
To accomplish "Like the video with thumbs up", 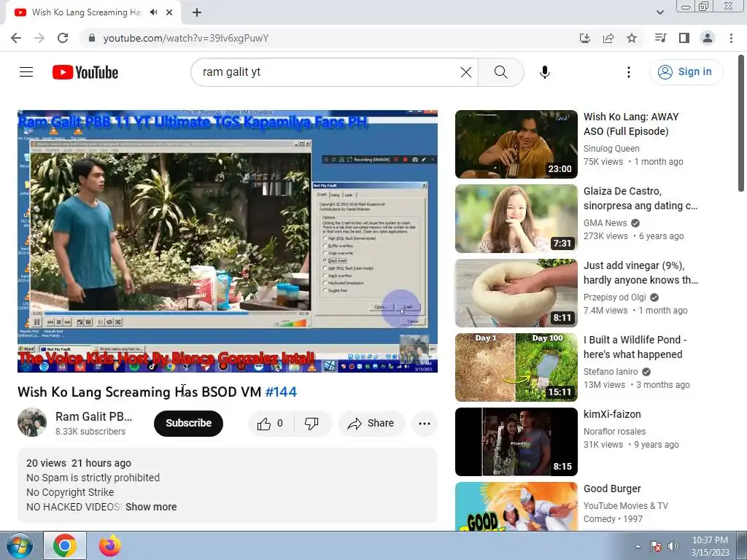I will 271,424.
